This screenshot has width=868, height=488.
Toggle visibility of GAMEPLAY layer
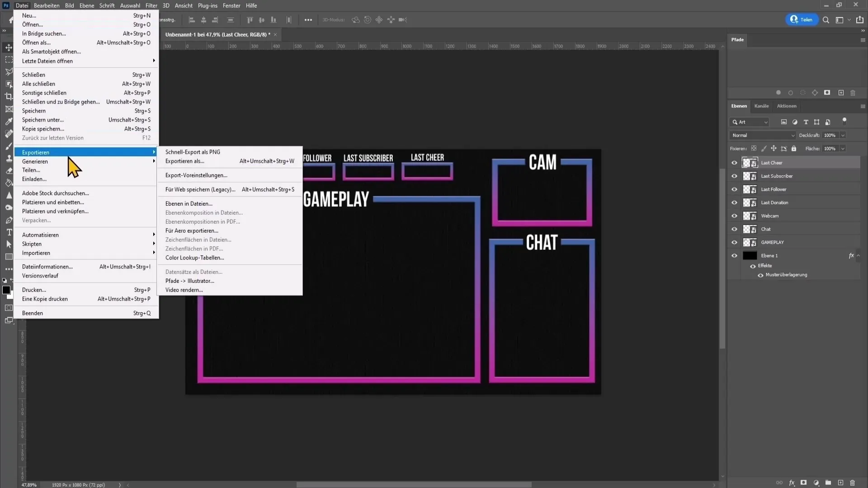[735, 243]
